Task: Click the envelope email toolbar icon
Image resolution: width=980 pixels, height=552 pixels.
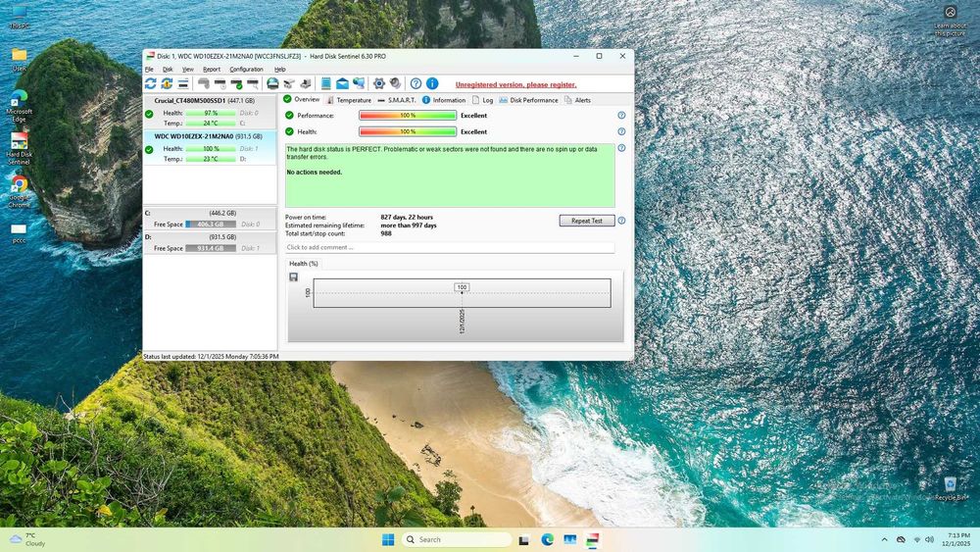Action: (342, 83)
